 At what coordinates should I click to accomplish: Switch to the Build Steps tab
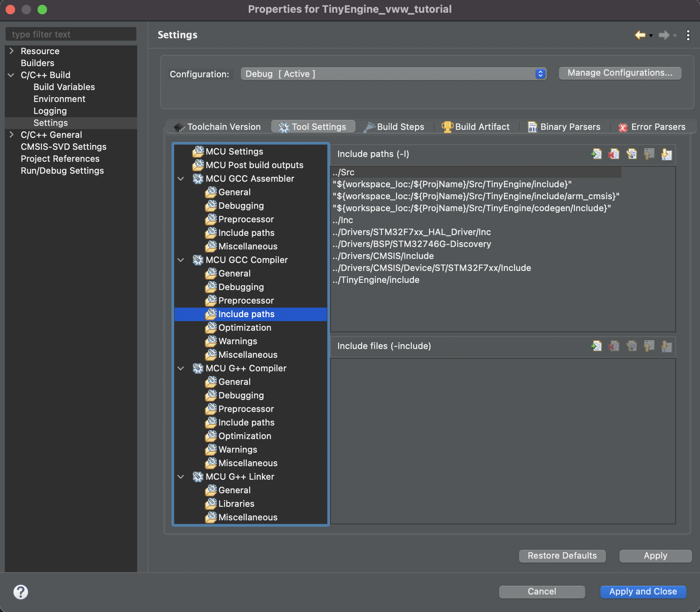coord(394,127)
